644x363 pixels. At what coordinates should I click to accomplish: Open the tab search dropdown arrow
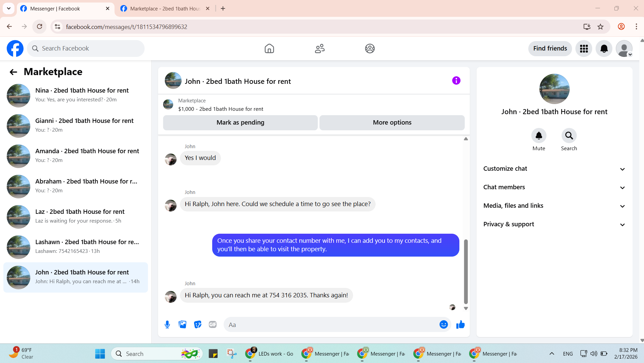tap(9, 8)
